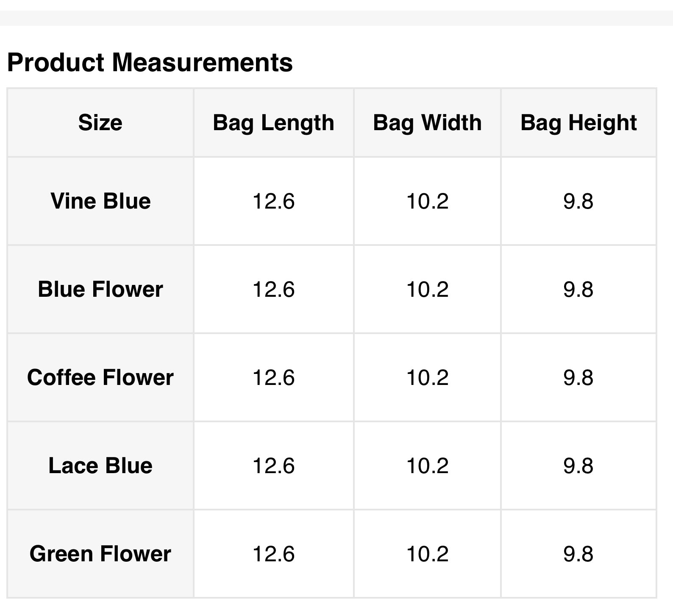Click the Size column header
The height and width of the screenshot is (616, 673).
pyautogui.click(x=100, y=123)
